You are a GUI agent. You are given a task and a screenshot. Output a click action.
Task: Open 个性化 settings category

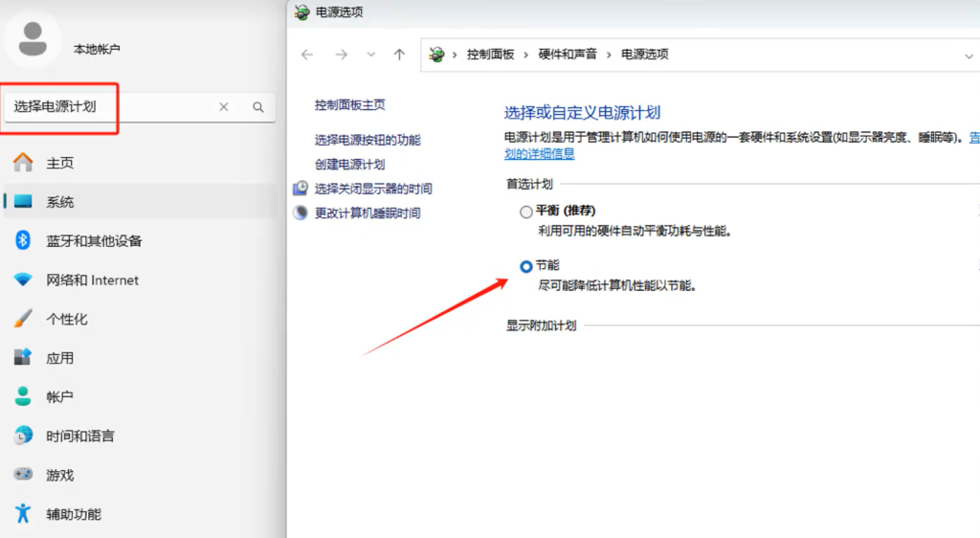(67, 319)
